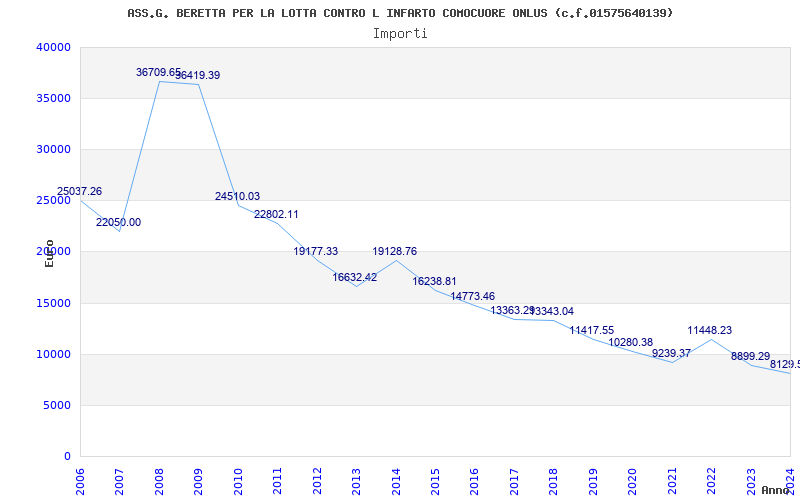Click the 10000 y-axis tick label

coord(53,355)
